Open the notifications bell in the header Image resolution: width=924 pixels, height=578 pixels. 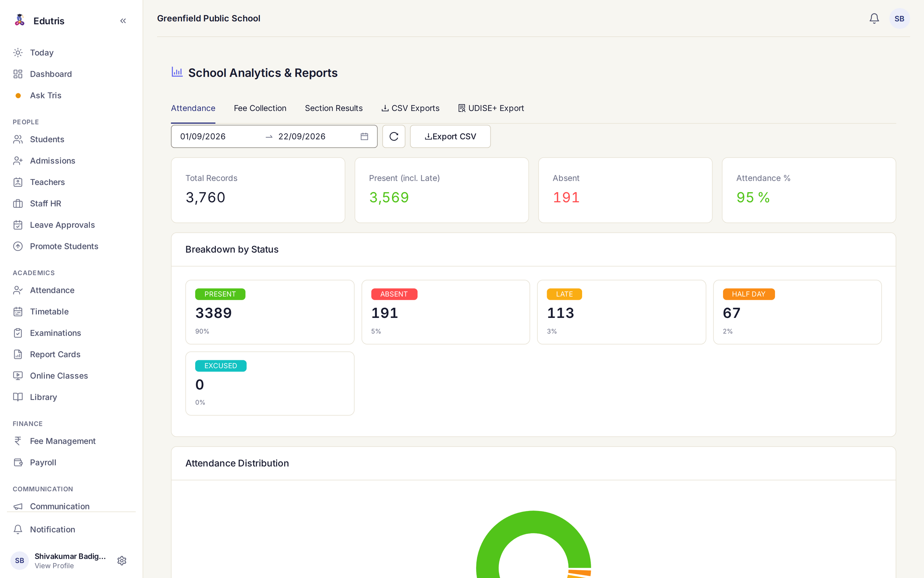[x=874, y=18]
